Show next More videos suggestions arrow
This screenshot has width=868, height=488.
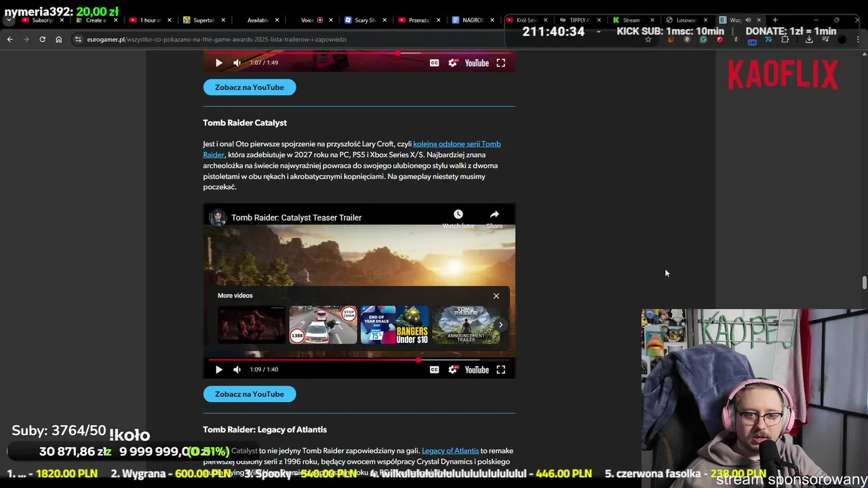pos(500,325)
